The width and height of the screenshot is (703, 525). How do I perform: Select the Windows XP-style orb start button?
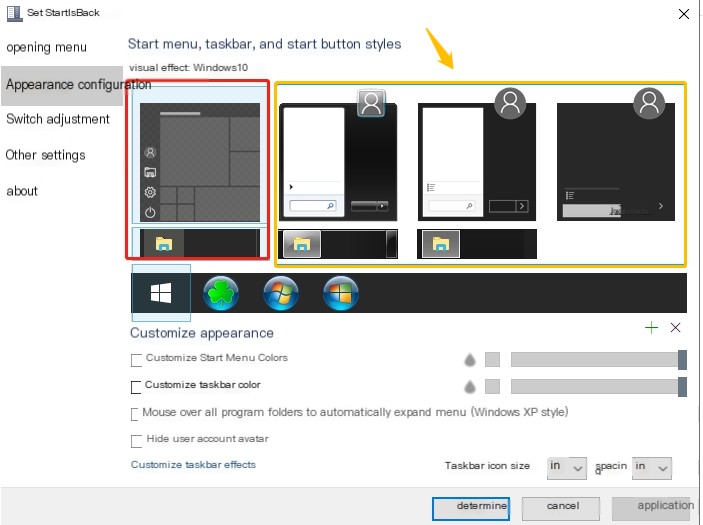coord(341,293)
